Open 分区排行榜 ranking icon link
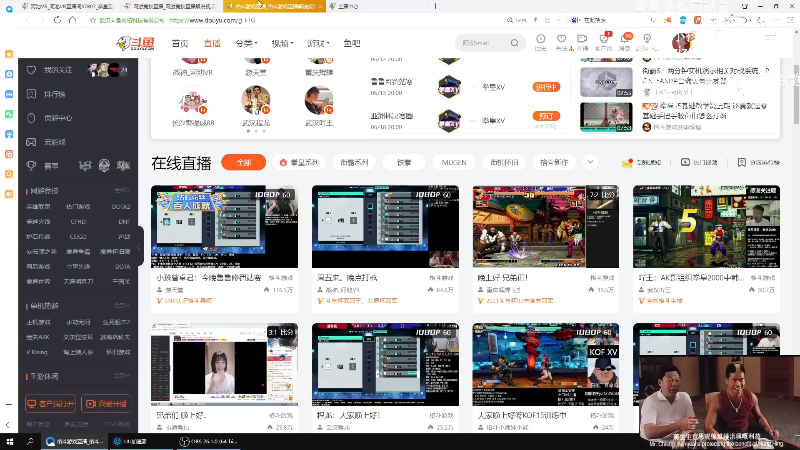800x450 pixels. pos(742,162)
